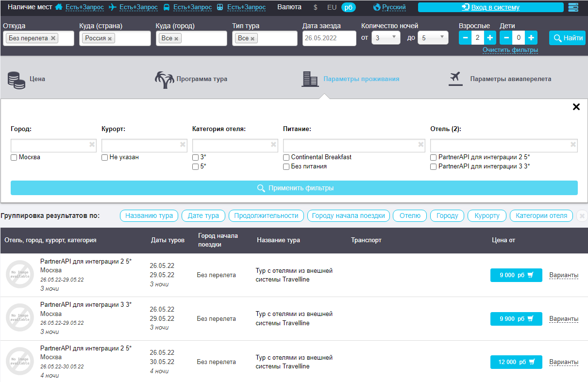Tick the 5* hotel category checkbox
Image resolution: width=588 pixels, height=382 pixels.
[196, 167]
